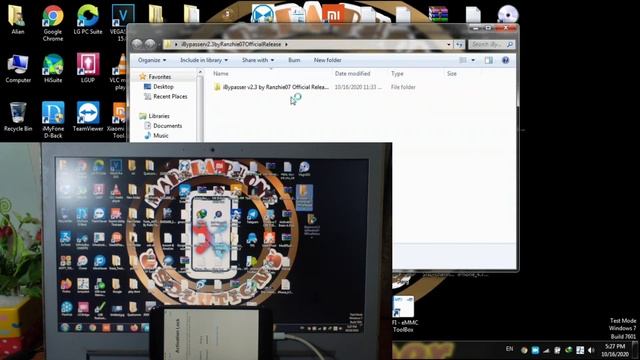Open the eMMC ToolBox desktop shortcut
Viewport: 640px width, 360px height.
(x=403, y=314)
